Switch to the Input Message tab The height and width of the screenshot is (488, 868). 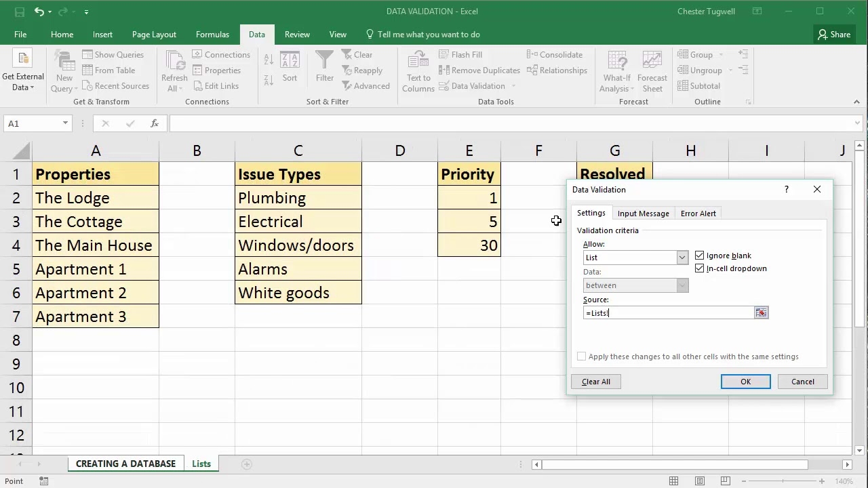coord(643,213)
